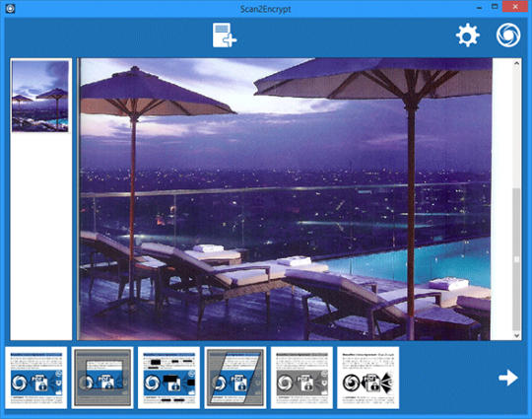Go to next step with the arrow

click(x=508, y=378)
